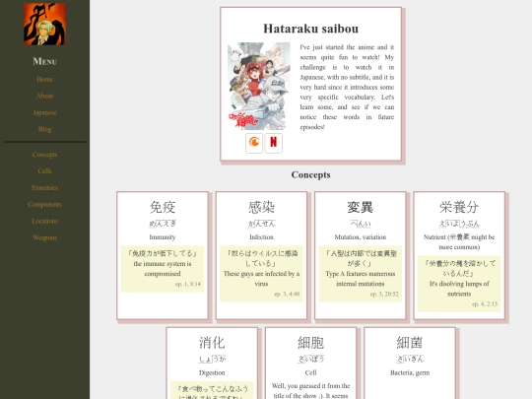Jump to the Components section
The image size is (532, 399).
pos(44,204)
